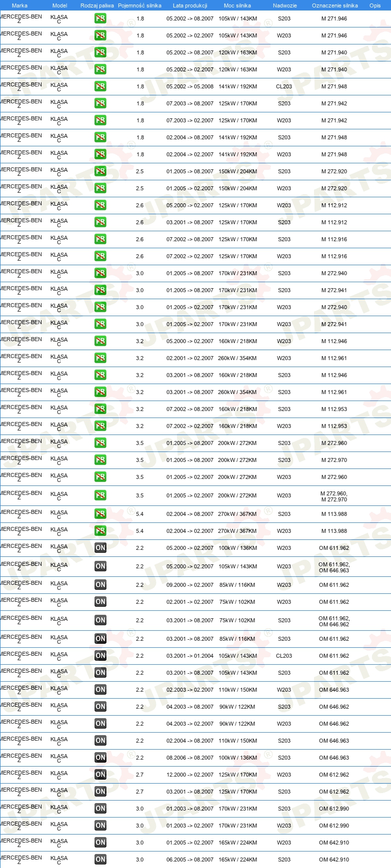Click the Nadwozie column header
Screen dimensions: 391x868
click(284, 5)
